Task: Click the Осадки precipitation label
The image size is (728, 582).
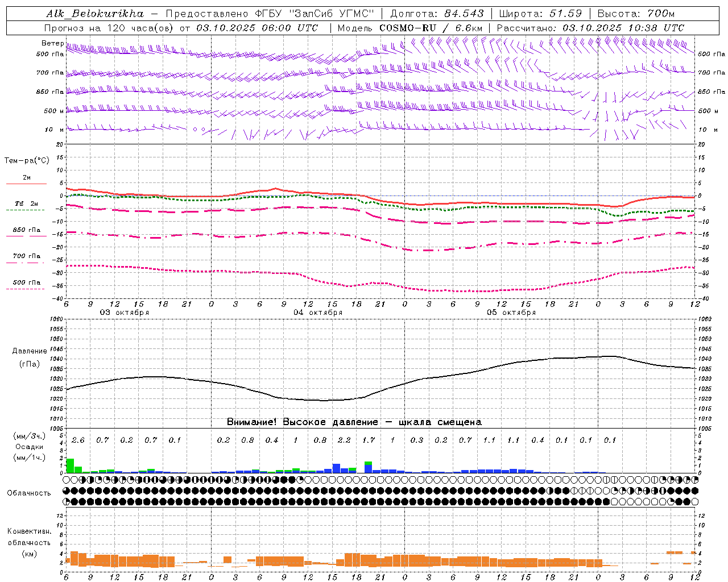Action: (x=30, y=447)
